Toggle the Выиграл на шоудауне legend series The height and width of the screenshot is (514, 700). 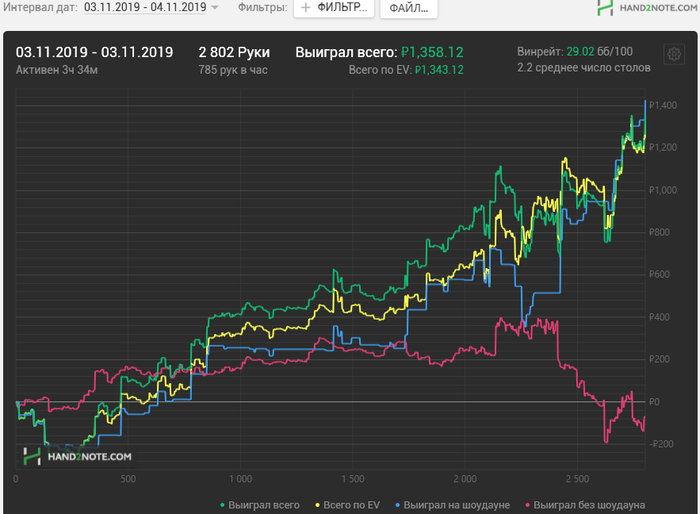452,505
